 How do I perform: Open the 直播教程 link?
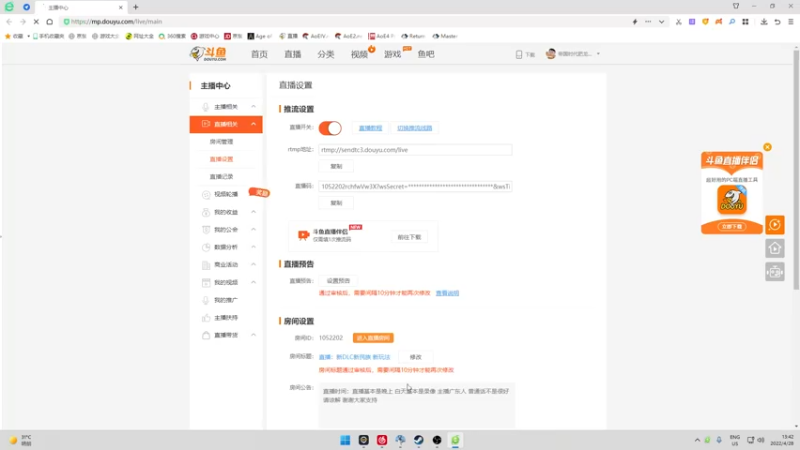[370, 128]
